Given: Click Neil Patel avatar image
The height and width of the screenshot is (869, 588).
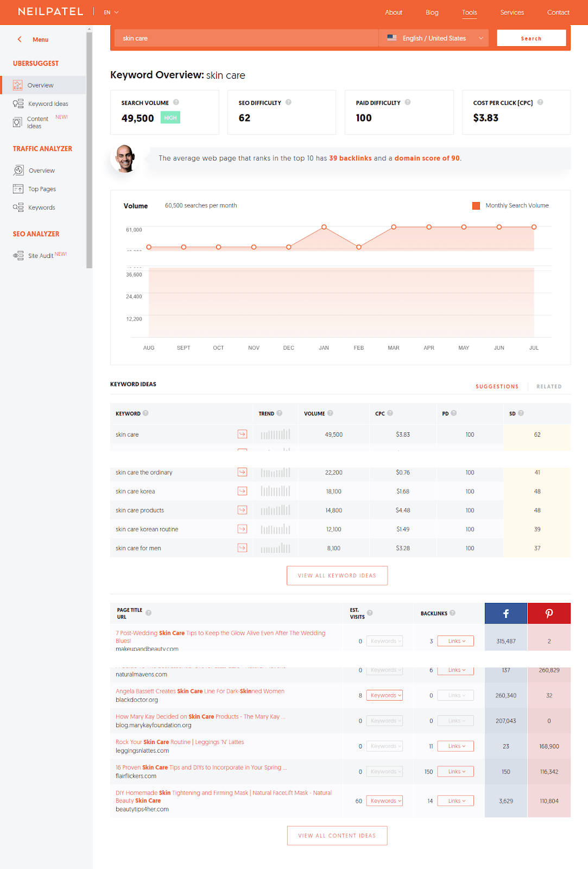Looking at the screenshot, I should point(124,159).
